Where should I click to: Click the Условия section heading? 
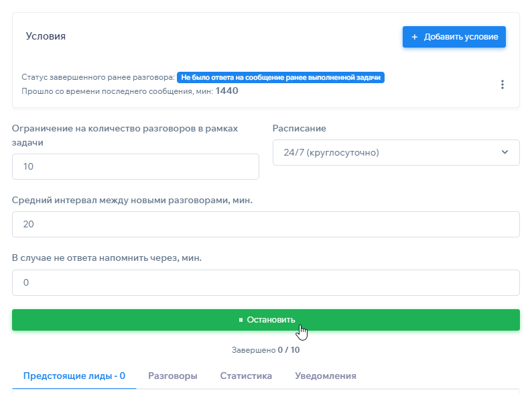(46, 36)
